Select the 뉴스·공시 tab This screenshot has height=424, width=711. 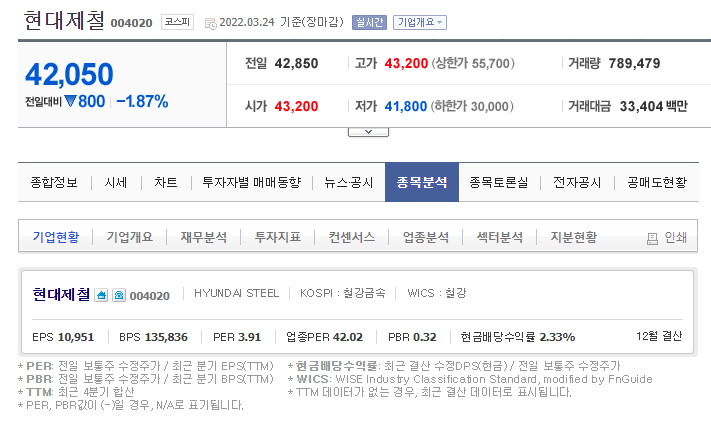pos(348,182)
